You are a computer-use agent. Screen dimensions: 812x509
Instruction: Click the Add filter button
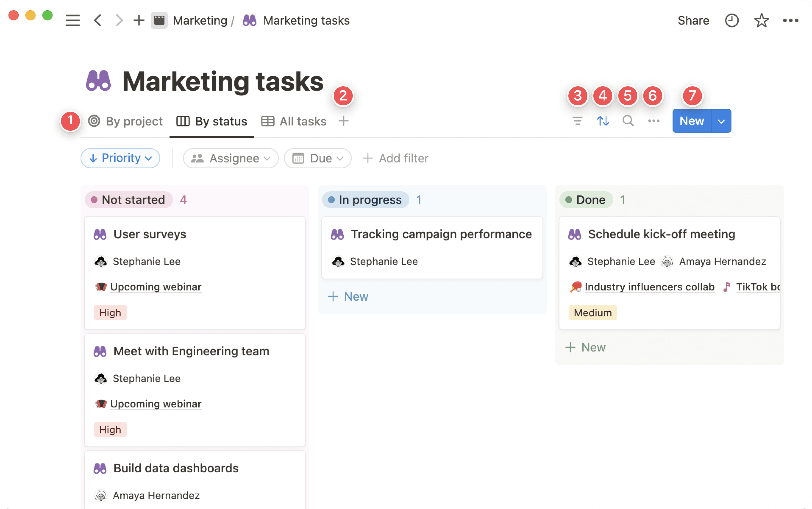(x=395, y=158)
